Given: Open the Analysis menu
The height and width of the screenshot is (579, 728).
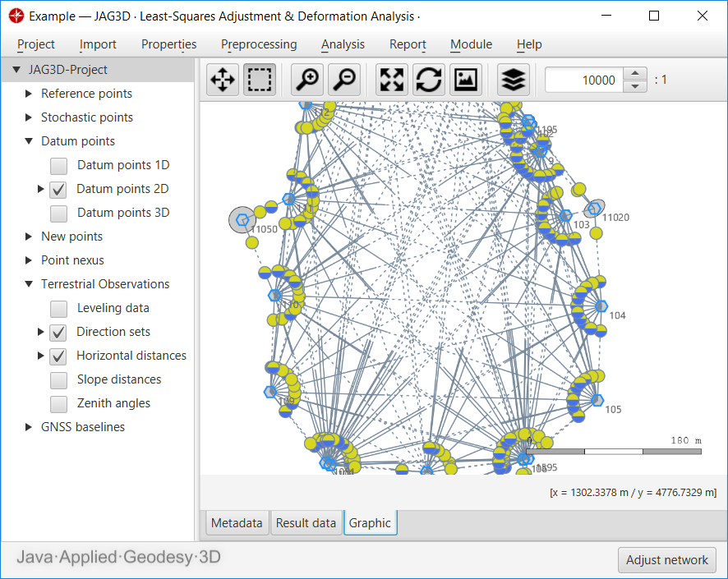Looking at the screenshot, I should pos(343,44).
